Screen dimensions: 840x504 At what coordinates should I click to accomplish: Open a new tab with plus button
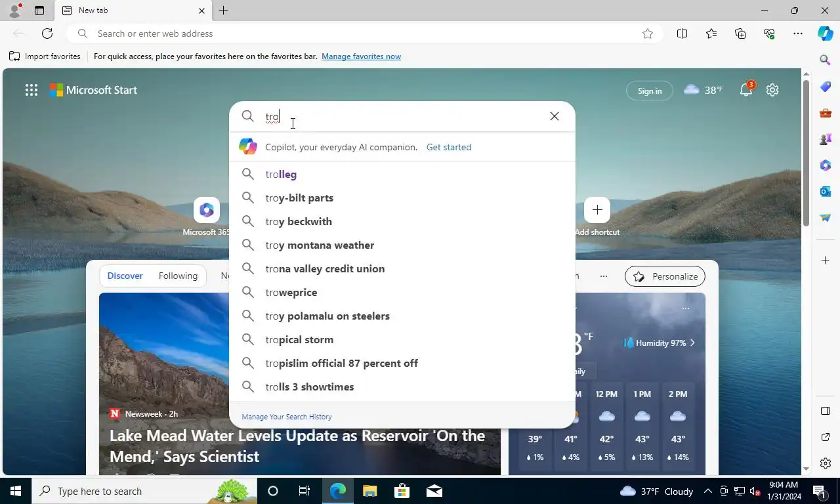223,10
